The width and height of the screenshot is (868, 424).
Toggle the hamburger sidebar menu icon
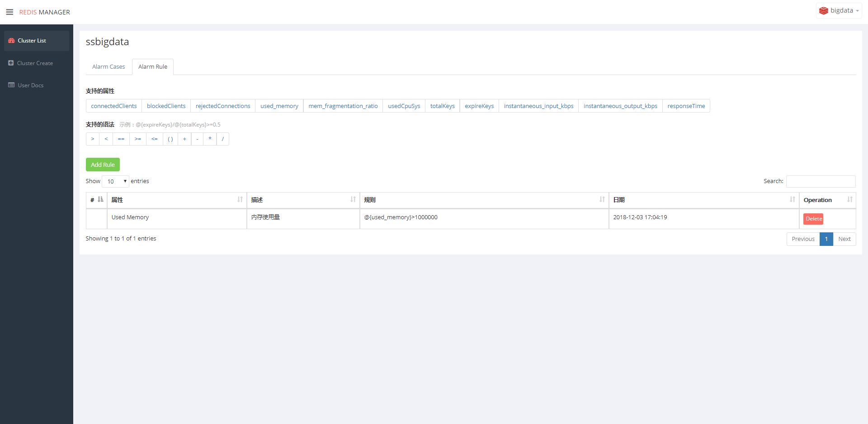tap(9, 12)
